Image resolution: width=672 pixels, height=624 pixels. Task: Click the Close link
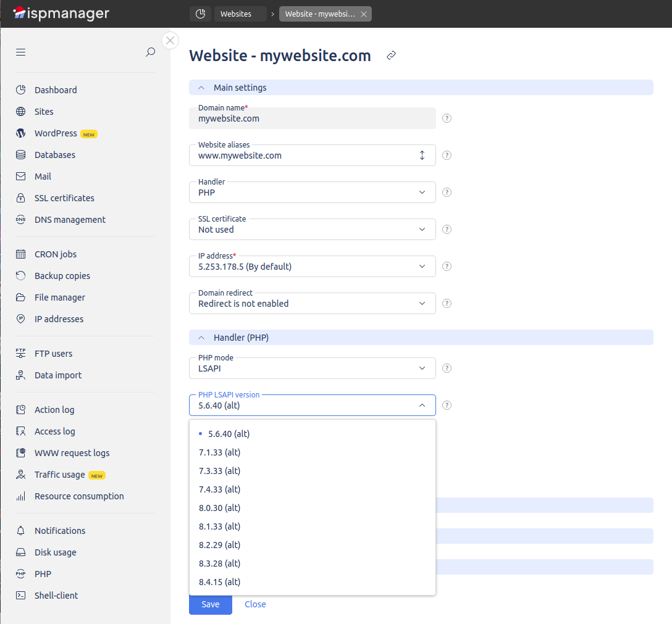pos(255,604)
